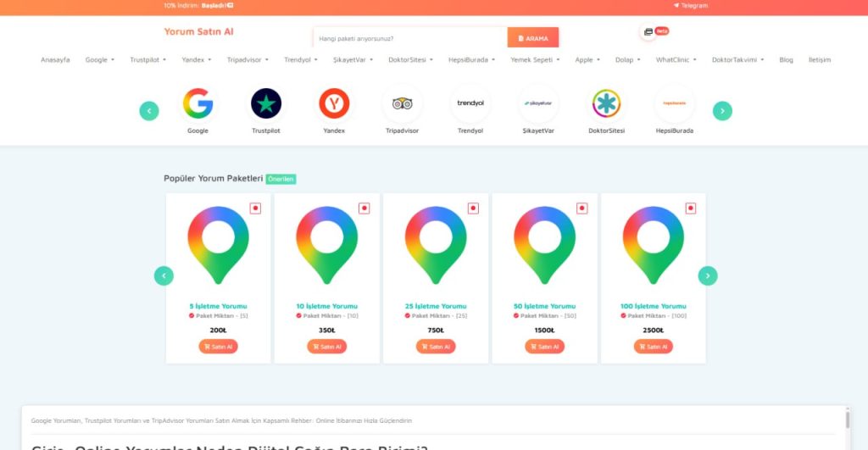
Task: Click the Önerilen badge
Action: (x=281, y=179)
